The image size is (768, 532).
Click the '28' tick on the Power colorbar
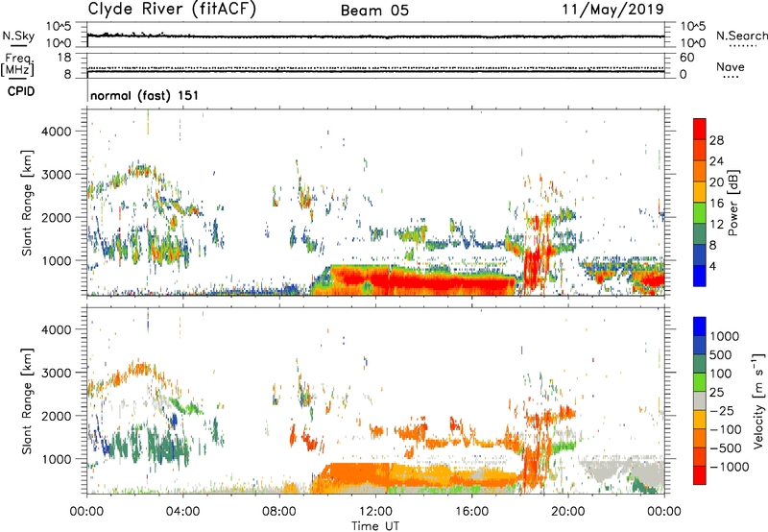coord(716,140)
